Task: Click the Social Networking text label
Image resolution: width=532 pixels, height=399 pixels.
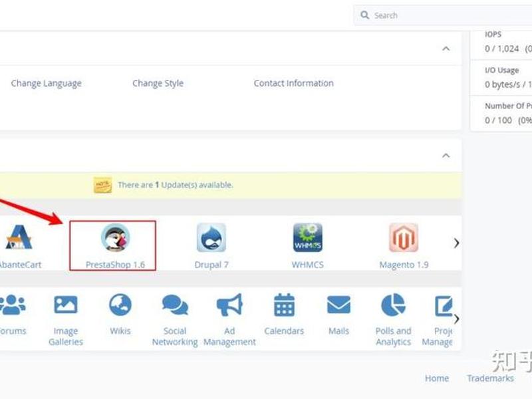Action: click(x=175, y=336)
